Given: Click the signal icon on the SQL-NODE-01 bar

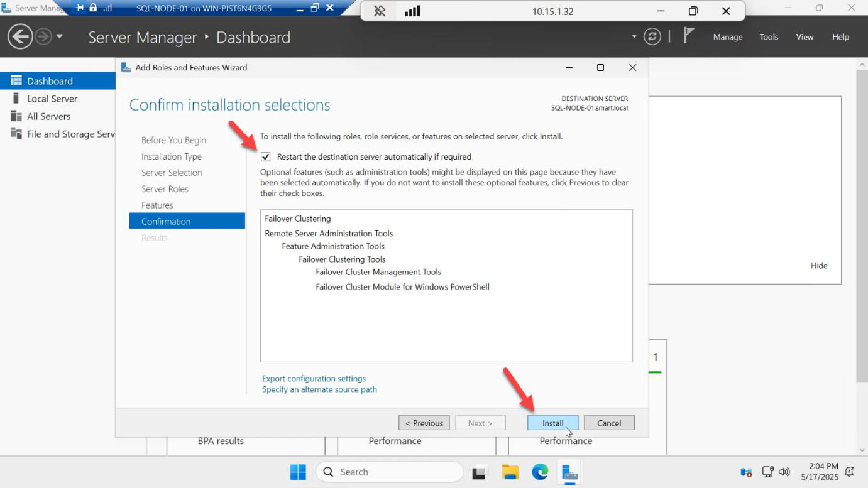Looking at the screenshot, I should (107, 8).
